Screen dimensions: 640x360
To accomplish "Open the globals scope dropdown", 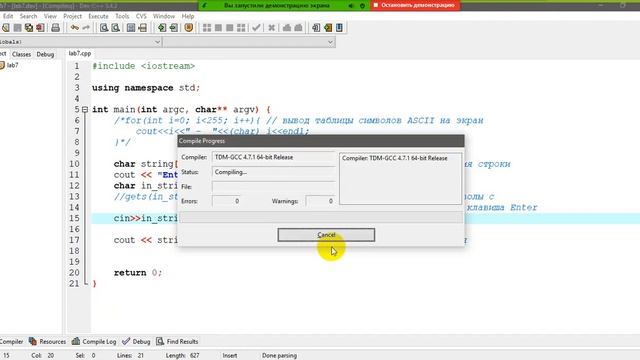I will (x=158, y=42).
